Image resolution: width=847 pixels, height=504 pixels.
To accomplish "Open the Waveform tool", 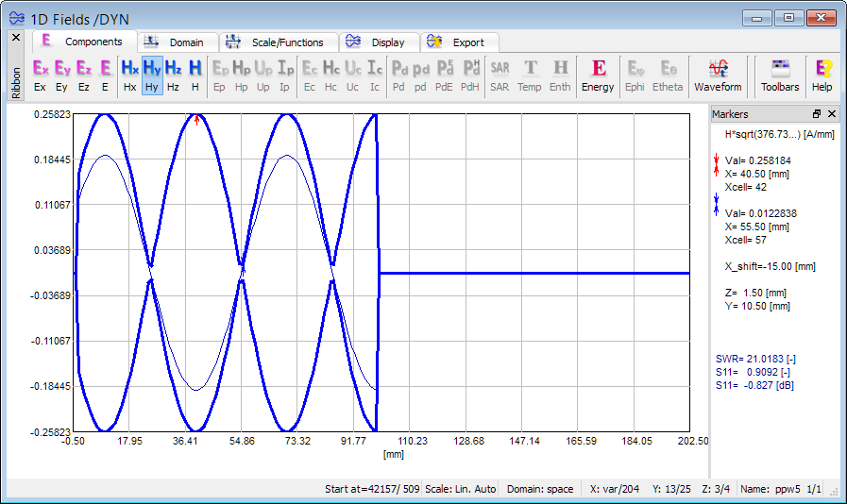I will (x=718, y=74).
